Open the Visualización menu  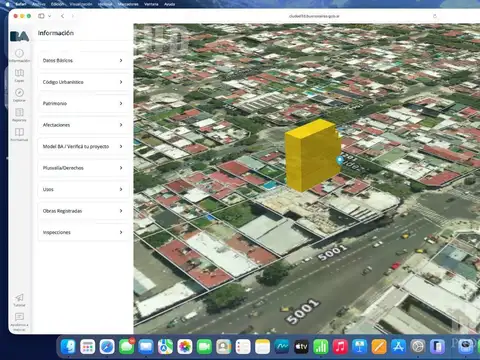tap(81, 4)
